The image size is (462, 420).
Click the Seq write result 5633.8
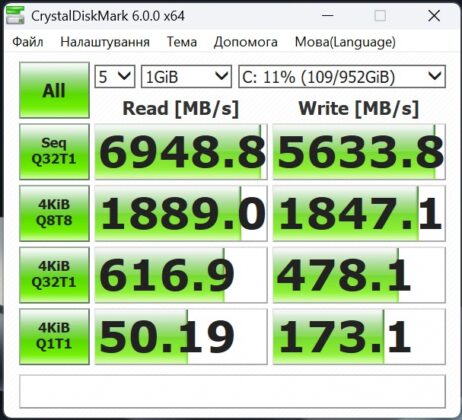pyautogui.click(x=359, y=152)
